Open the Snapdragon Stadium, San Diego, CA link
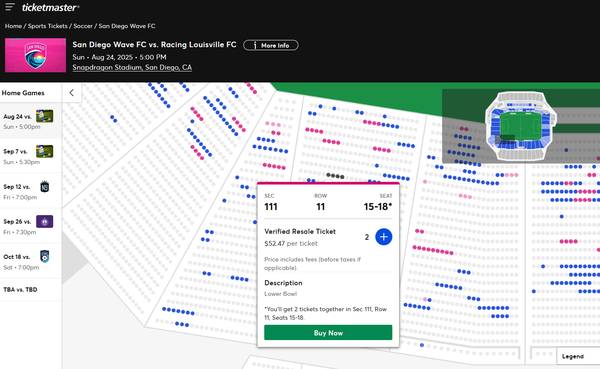This screenshot has width=600, height=369. [x=132, y=67]
